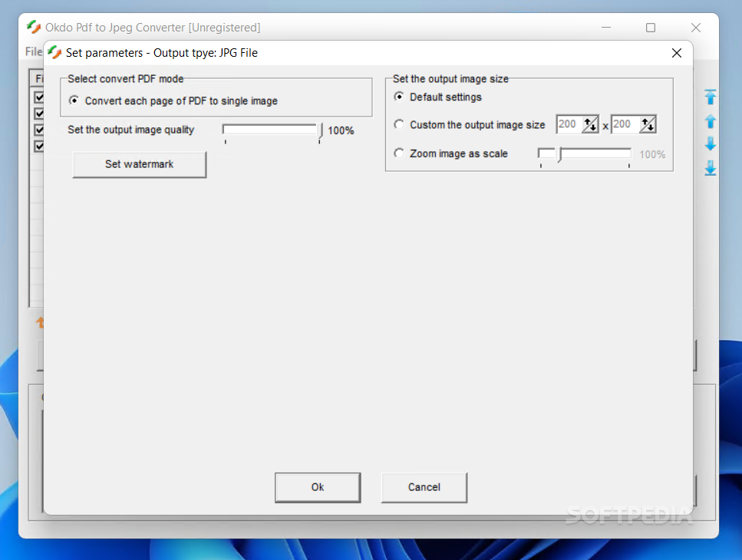This screenshot has width=742, height=560.
Task: Close the Okdo Pdf to Jpeg Converter window
Action: 696,28
